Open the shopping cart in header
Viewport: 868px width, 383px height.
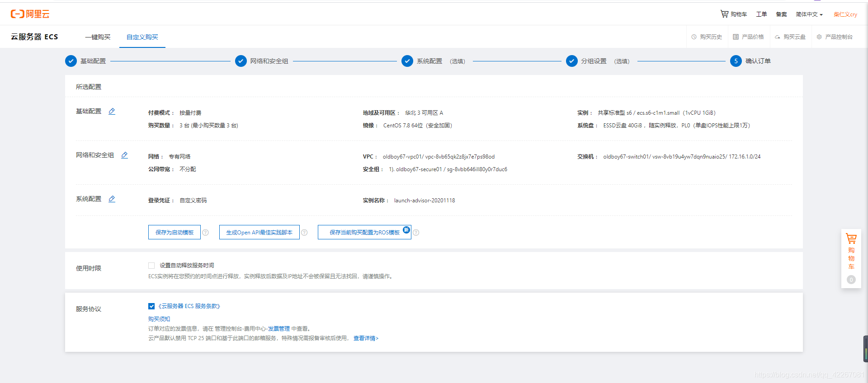click(x=734, y=14)
